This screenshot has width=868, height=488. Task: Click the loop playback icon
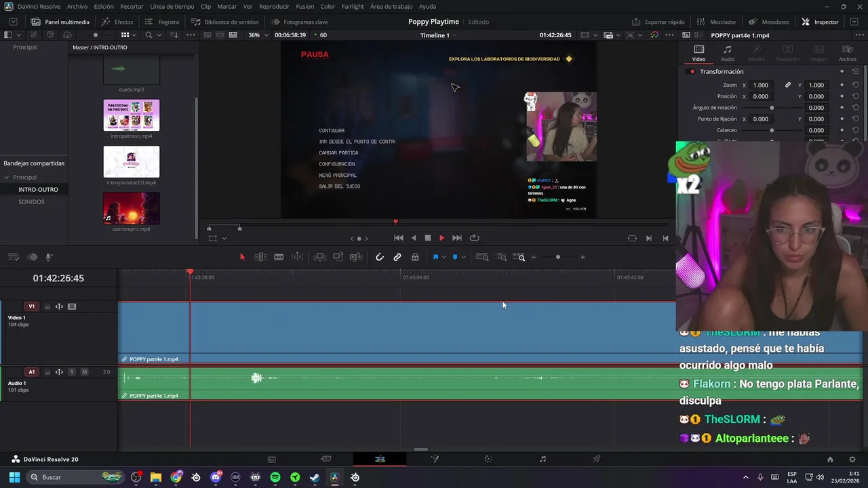click(x=474, y=238)
